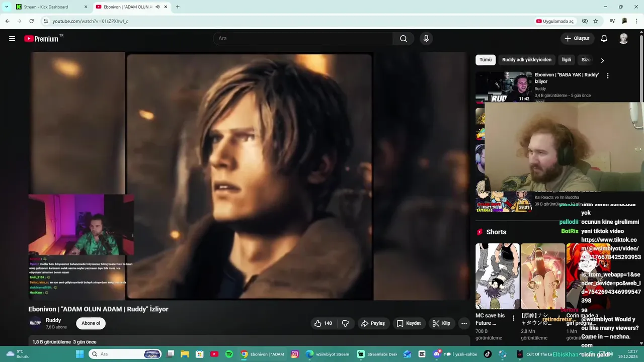
Task: Open the Chrome profile avatar
Action: [x=624, y=21]
